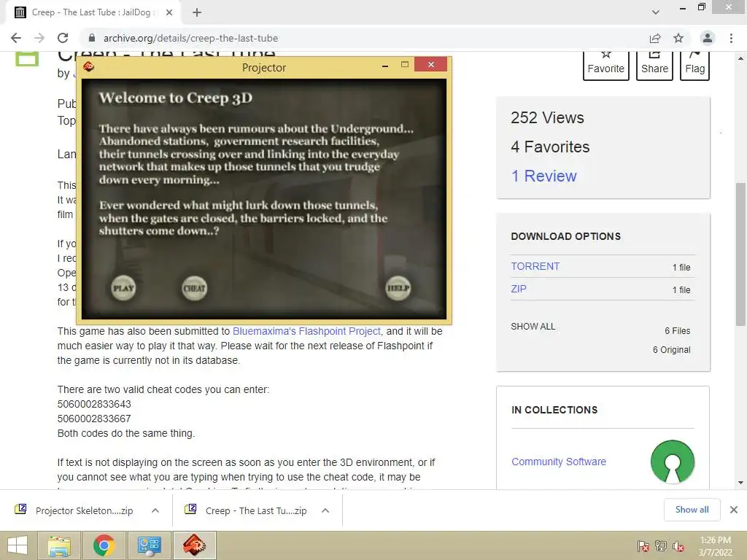Open Action Center flag in tray

click(643, 545)
